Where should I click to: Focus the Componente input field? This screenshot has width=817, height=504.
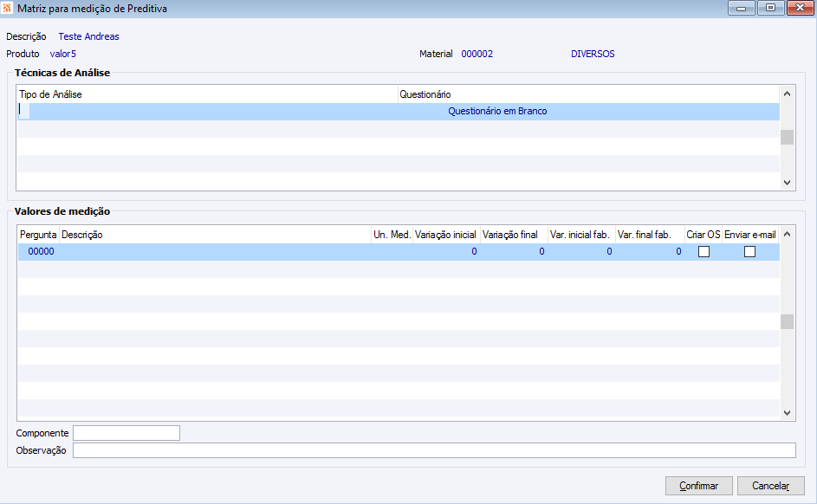(x=126, y=433)
